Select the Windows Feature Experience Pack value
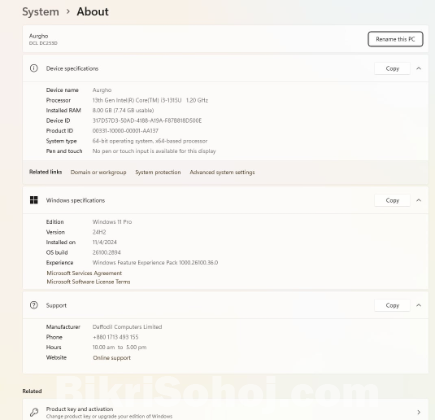 coord(155,263)
